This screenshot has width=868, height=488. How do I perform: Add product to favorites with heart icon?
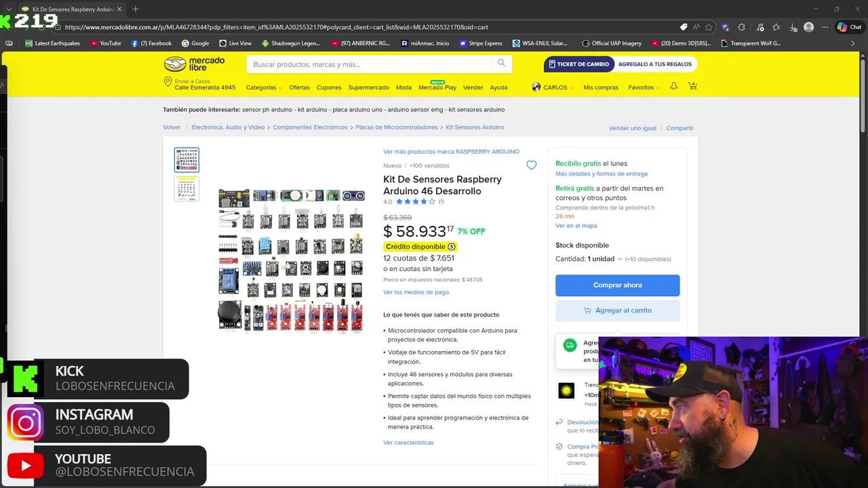coord(531,165)
